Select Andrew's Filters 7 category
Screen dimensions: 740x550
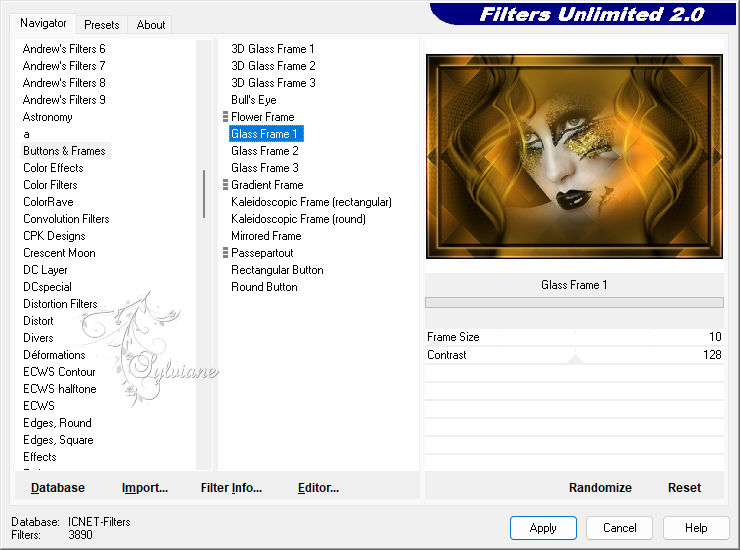tap(64, 66)
